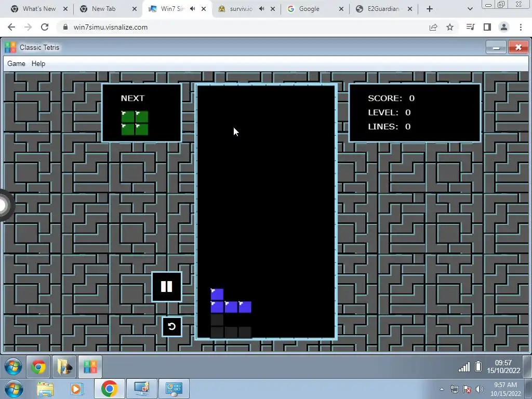Open Chrome in the simulated taskbar
Viewport: 532px width, 399px height.
(38, 367)
